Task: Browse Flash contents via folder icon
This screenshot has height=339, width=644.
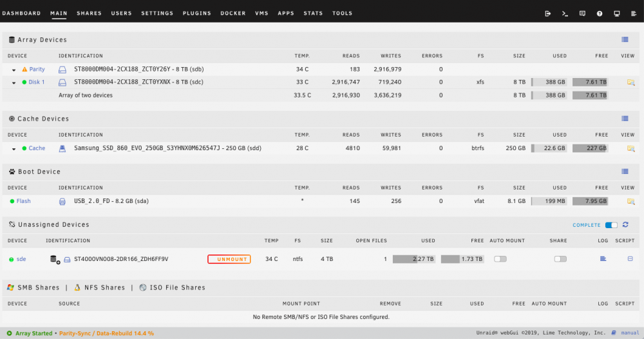Action: (x=631, y=202)
